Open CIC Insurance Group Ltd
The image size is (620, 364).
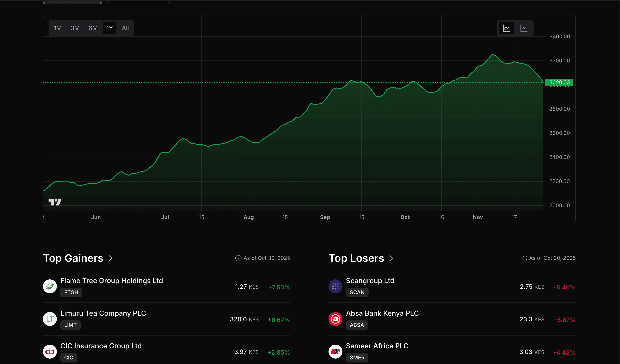pos(101,346)
